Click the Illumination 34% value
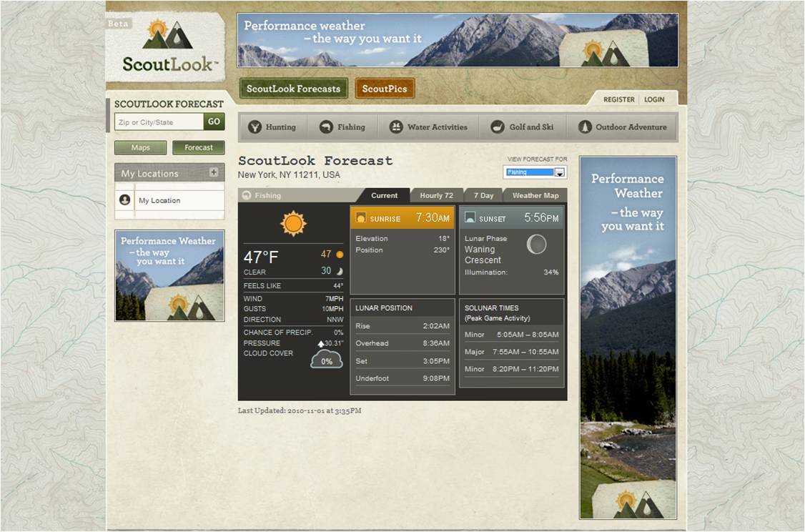The width and height of the screenshot is (805, 532). click(551, 272)
